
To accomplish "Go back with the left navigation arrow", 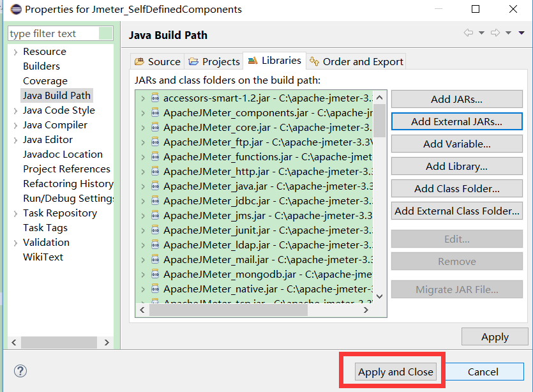I will [469, 33].
